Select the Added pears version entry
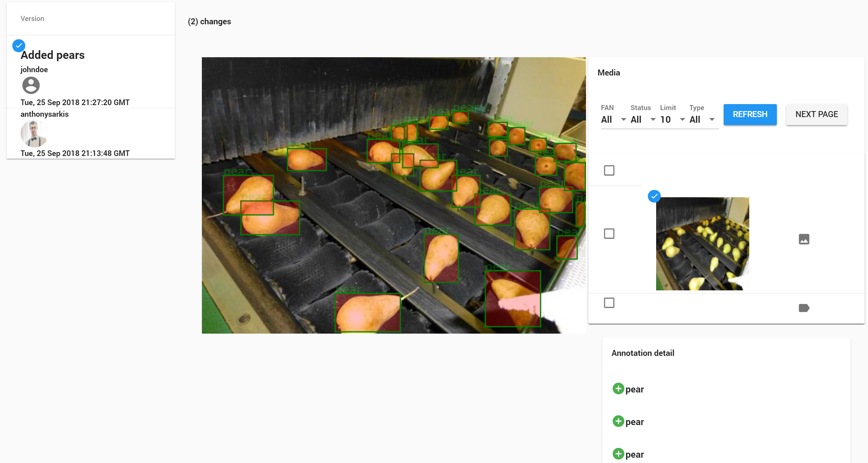 click(x=52, y=55)
